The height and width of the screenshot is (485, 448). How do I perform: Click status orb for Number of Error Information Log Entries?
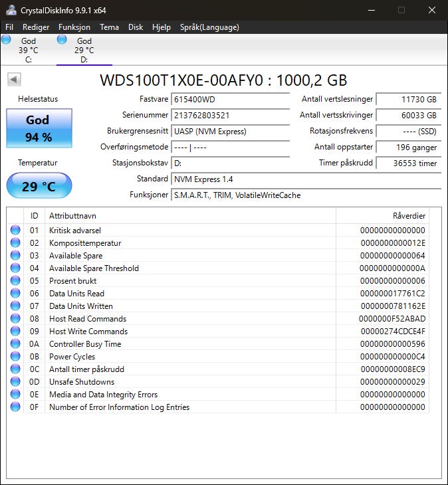15,407
